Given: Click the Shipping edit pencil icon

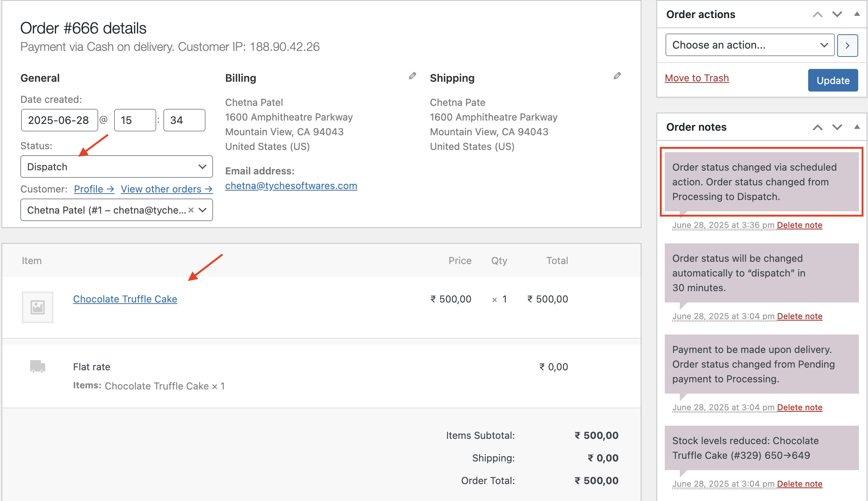Looking at the screenshot, I should pyautogui.click(x=617, y=76).
